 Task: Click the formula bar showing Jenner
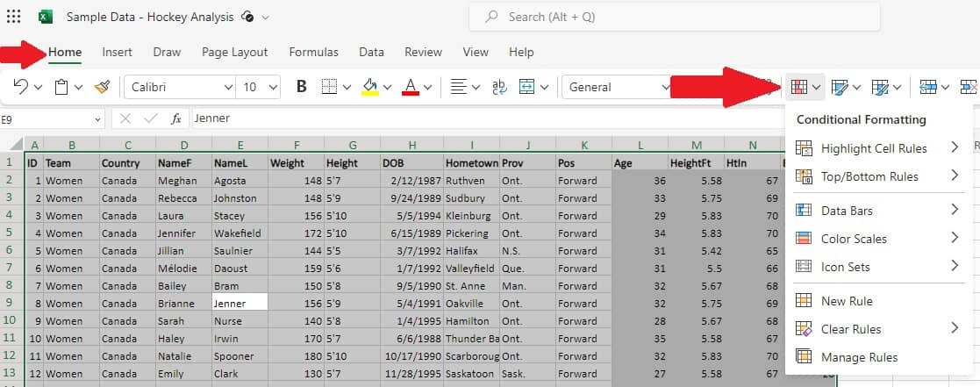pyautogui.click(x=488, y=118)
